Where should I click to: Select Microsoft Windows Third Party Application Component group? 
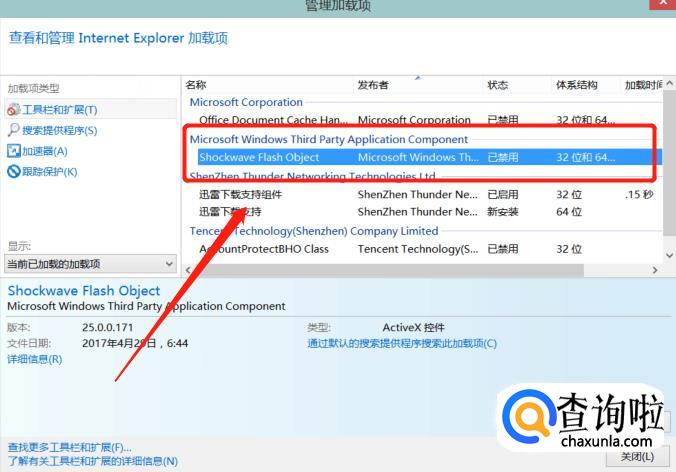pos(329,139)
